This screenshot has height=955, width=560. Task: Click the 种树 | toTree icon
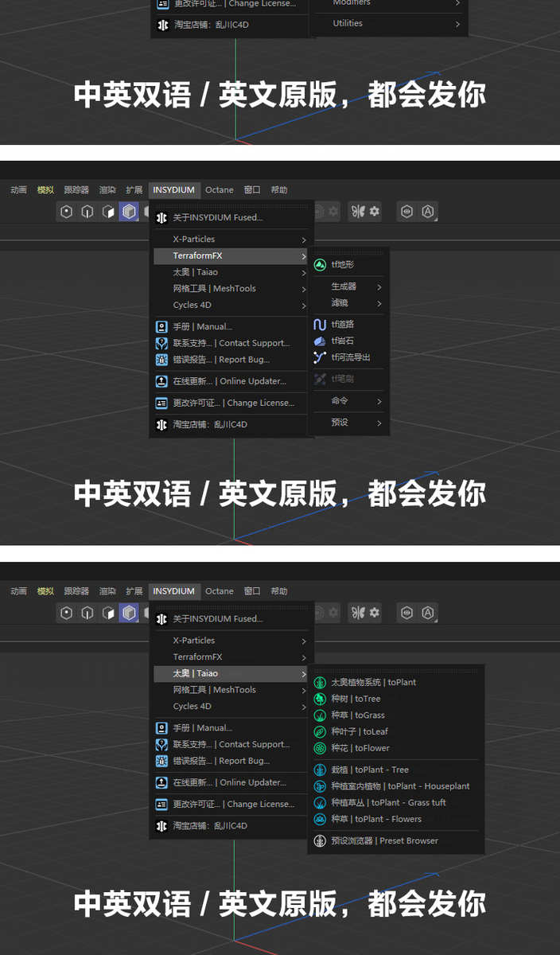[320, 699]
